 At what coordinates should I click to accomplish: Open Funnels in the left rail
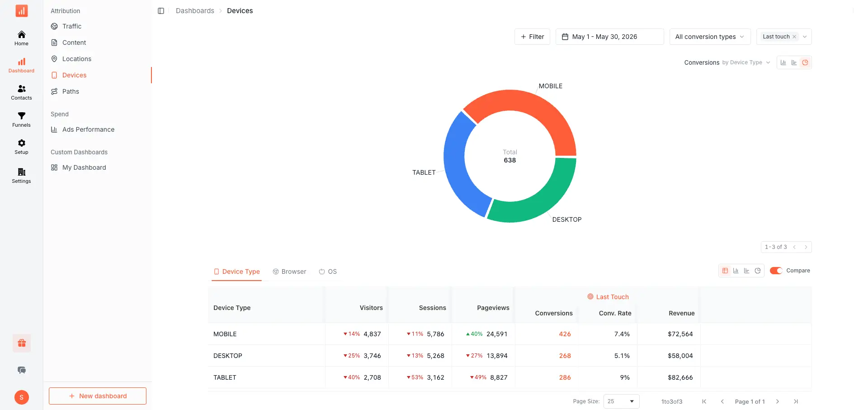(21, 119)
